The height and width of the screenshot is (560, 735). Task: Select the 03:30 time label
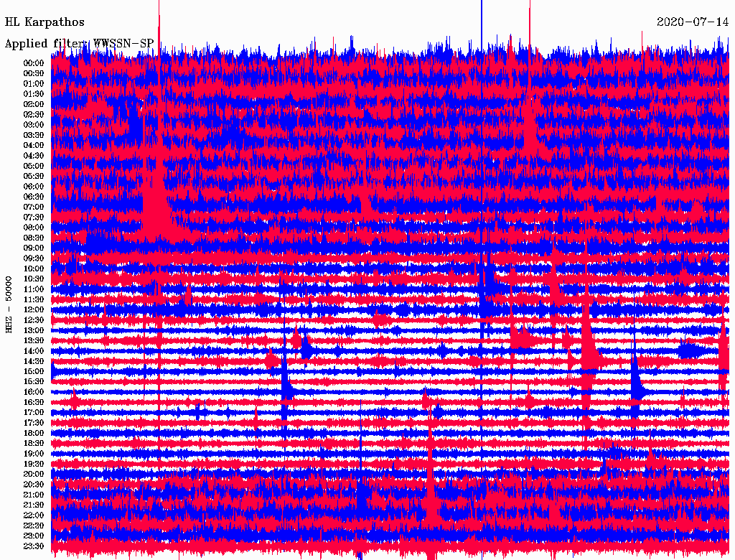(x=34, y=135)
